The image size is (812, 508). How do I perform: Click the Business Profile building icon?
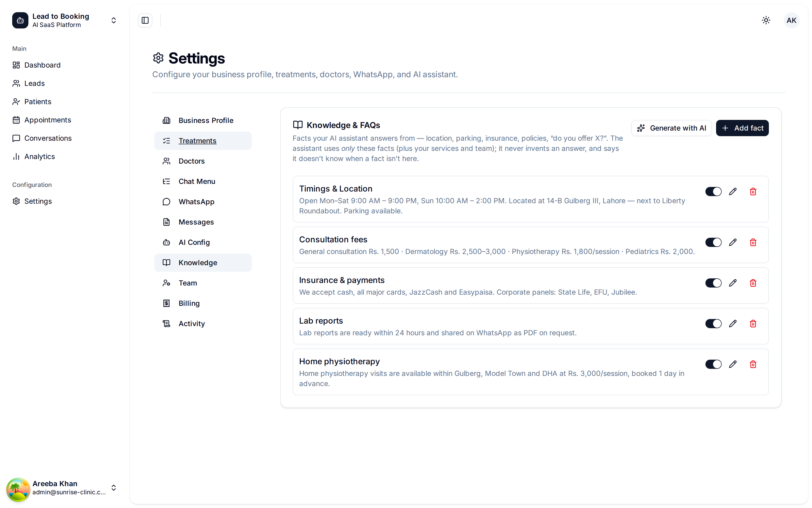[x=166, y=120]
